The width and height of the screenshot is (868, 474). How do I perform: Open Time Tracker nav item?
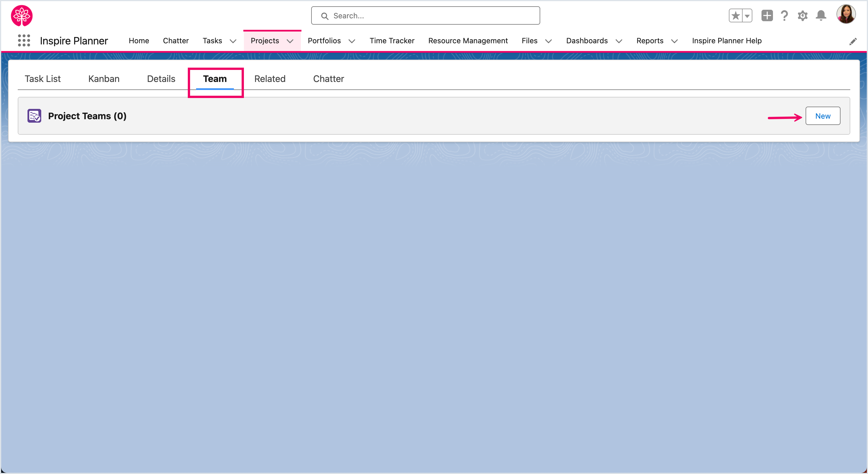[392, 40]
